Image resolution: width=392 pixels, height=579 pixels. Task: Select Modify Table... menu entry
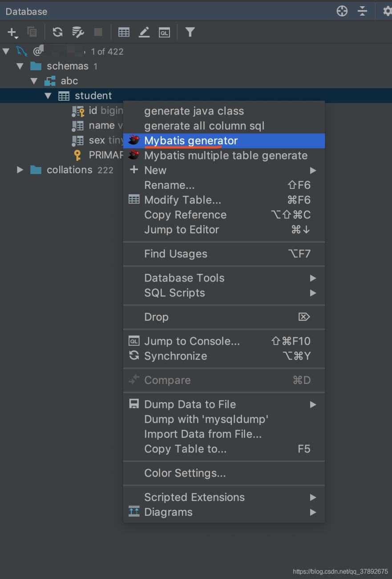click(x=224, y=200)
